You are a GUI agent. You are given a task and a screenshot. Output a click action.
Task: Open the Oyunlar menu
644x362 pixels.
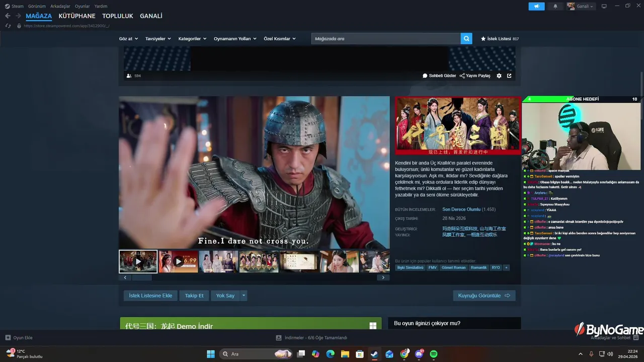tap(83, 6)
